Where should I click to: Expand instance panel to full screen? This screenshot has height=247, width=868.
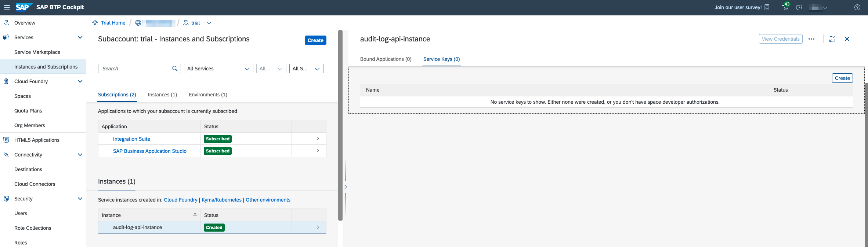(x=832, y=39)
